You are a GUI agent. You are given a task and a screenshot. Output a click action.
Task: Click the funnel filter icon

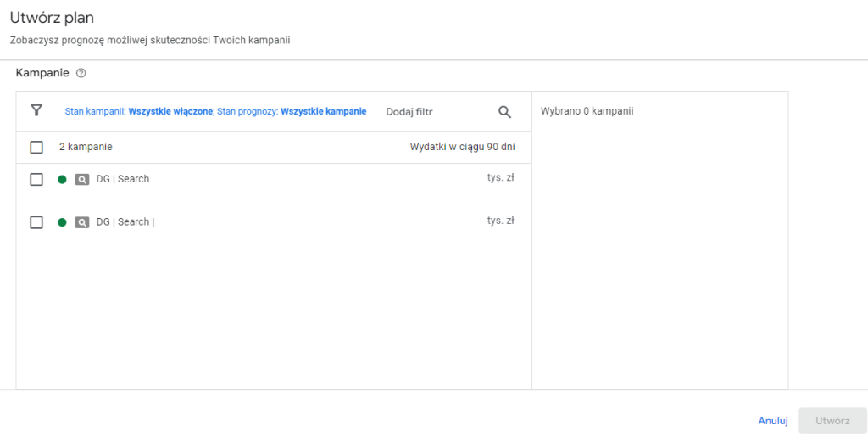point(36,111)
